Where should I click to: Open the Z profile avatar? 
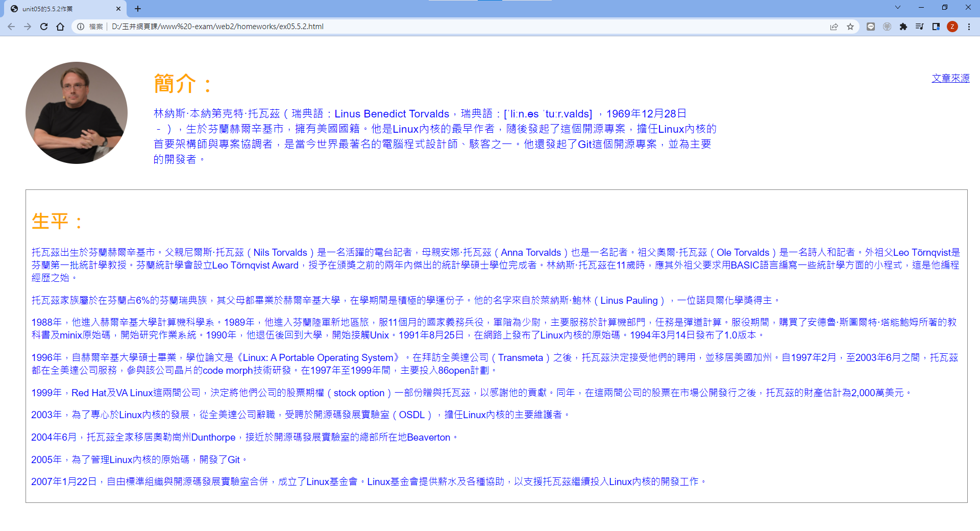952,27
